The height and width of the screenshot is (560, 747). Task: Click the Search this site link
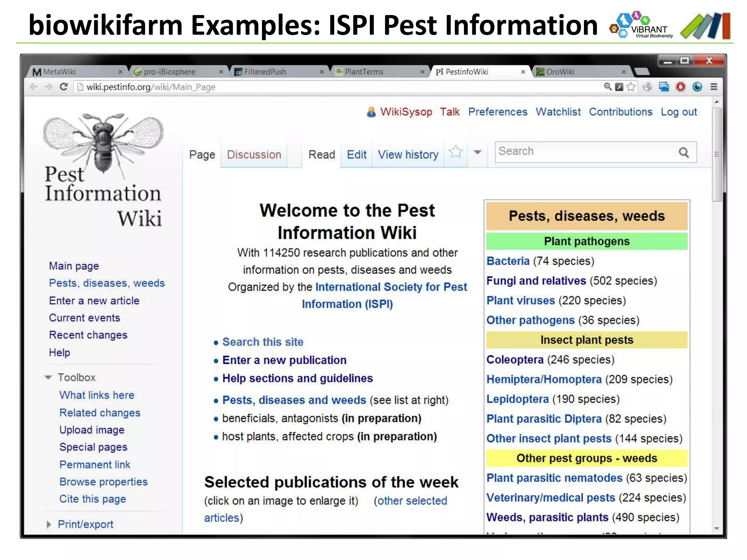(263, 342)
